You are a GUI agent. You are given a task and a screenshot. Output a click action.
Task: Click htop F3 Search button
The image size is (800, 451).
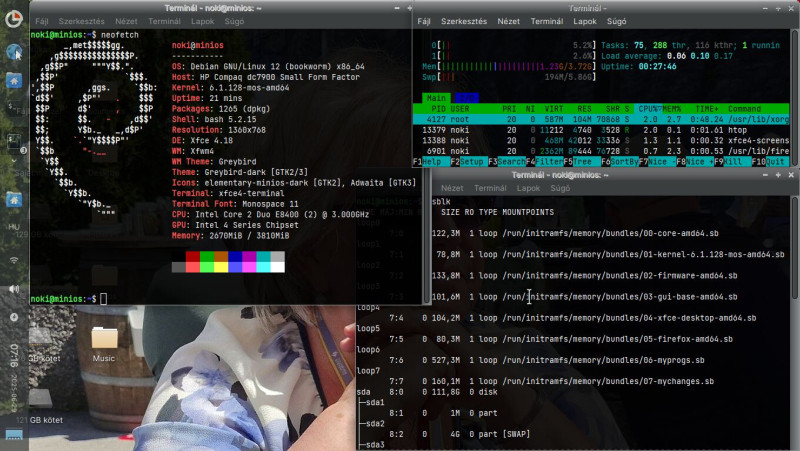coord(507,162)
